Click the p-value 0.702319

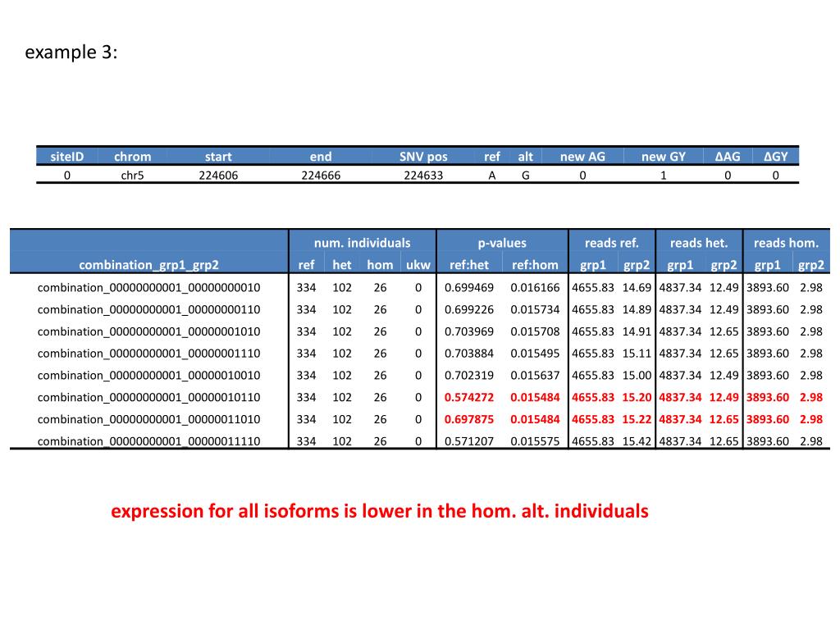coord(468,375)
